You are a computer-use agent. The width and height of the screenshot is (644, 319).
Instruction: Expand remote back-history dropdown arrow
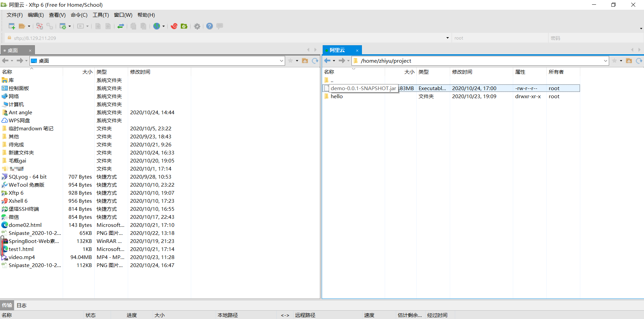(x=334, y=61)
